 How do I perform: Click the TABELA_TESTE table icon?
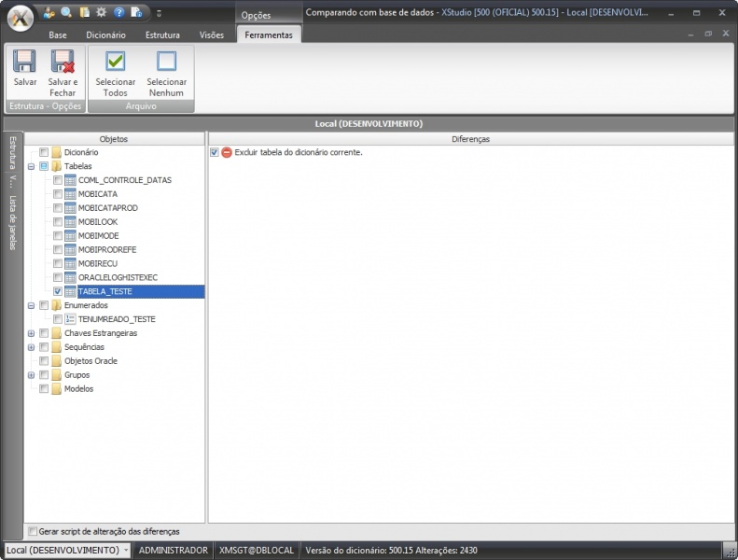(x=70, y=291)
